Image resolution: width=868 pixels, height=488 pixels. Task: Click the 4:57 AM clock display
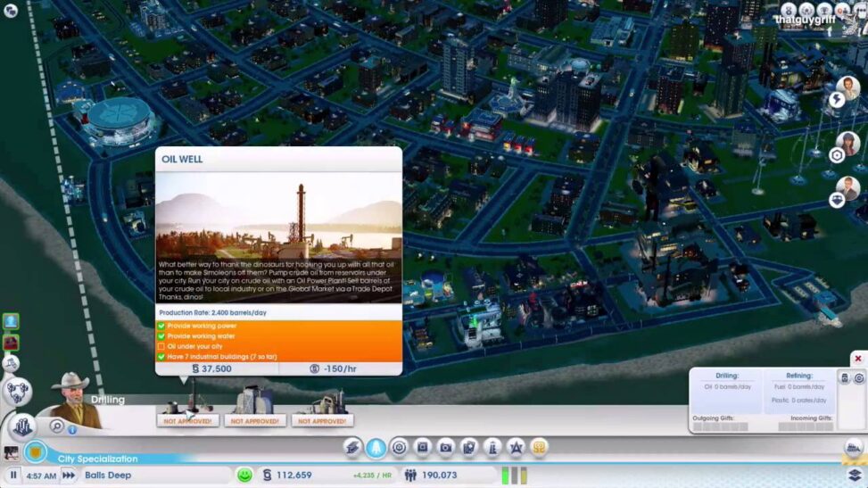tap(41, 476)
